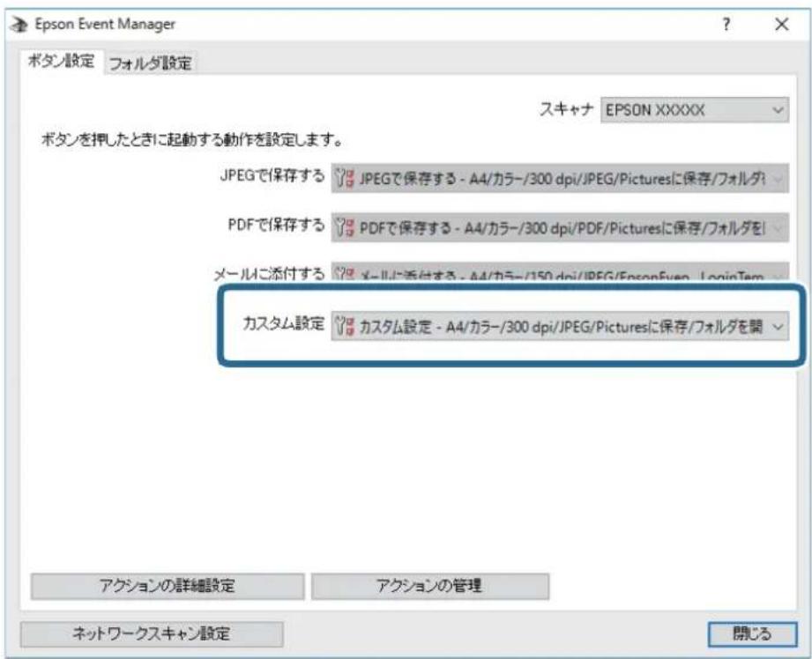Expand the PDFで保存する action dropdown
The height and width of the screenshot is (659, 812).
tap(560, 228)
